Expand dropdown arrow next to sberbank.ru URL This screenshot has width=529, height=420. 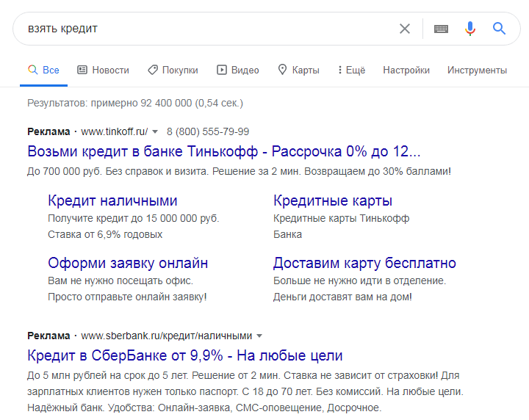point(259,336)
